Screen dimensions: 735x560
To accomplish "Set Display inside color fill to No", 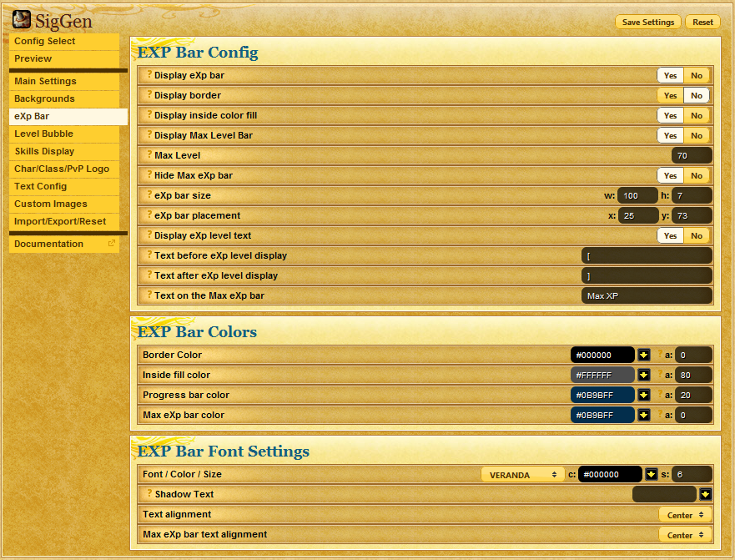I will [697, 115].
